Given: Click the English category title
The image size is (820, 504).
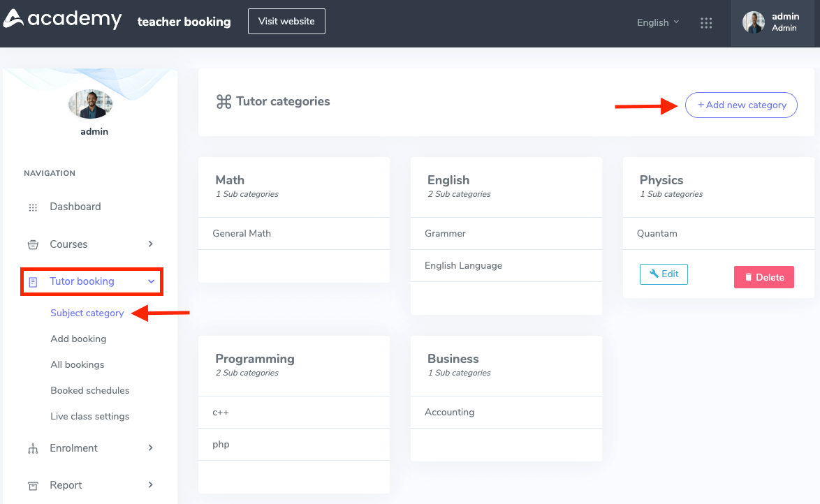Looking at the screenshot, I should (448, 180).
